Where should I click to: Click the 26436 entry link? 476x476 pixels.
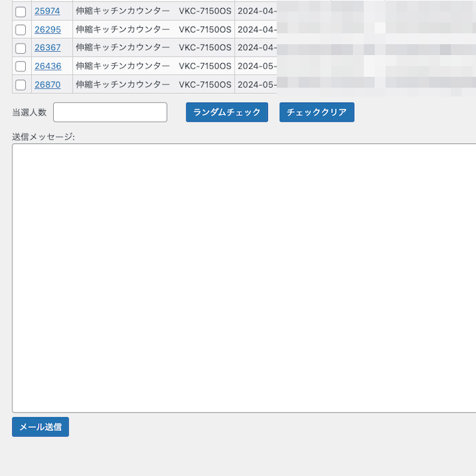(48, 66)
